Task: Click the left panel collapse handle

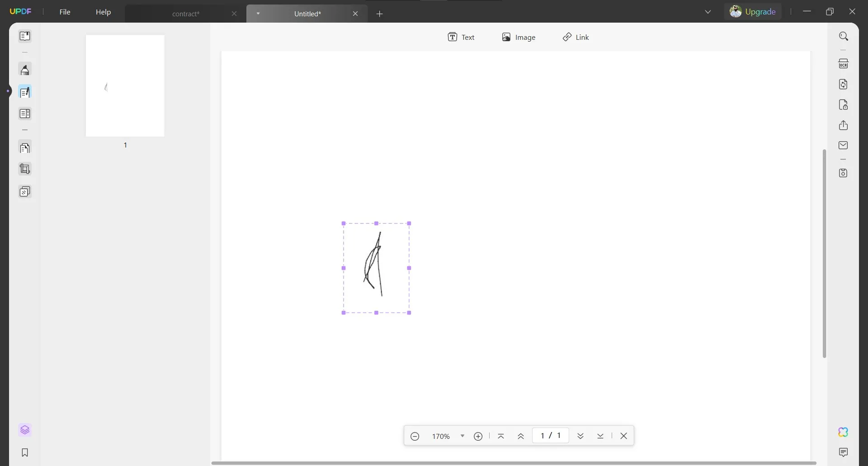Action: 8,91
